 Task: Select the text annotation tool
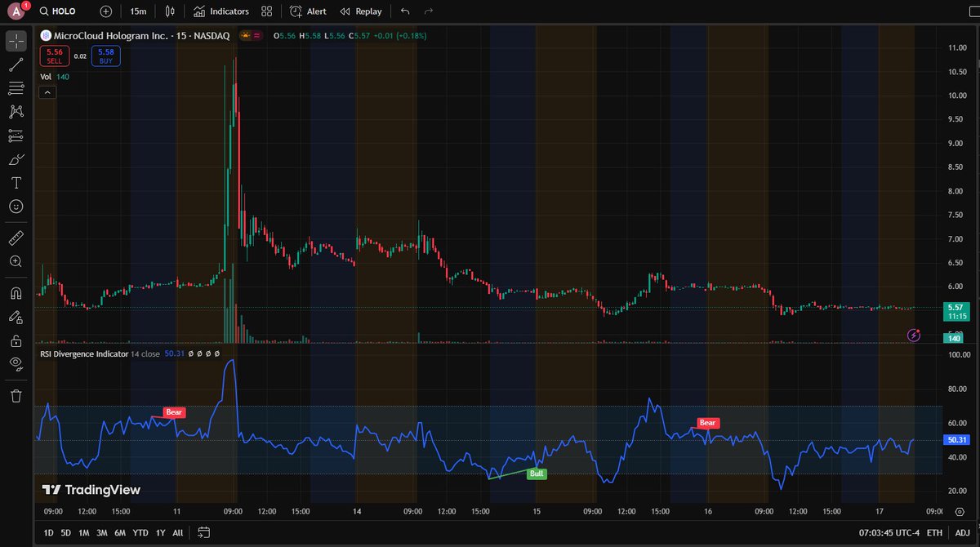click(x=16, y=183)
